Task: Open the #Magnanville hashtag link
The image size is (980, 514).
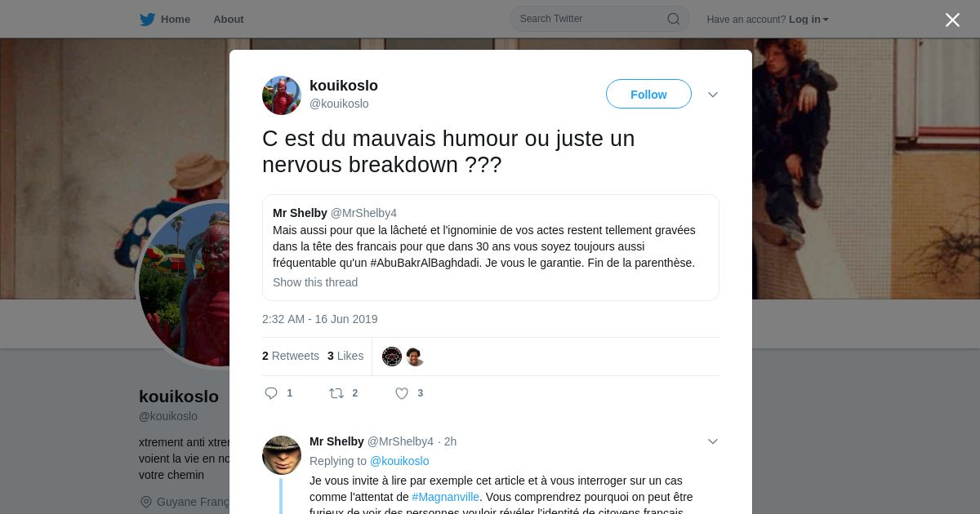Action: coord(446,497)
